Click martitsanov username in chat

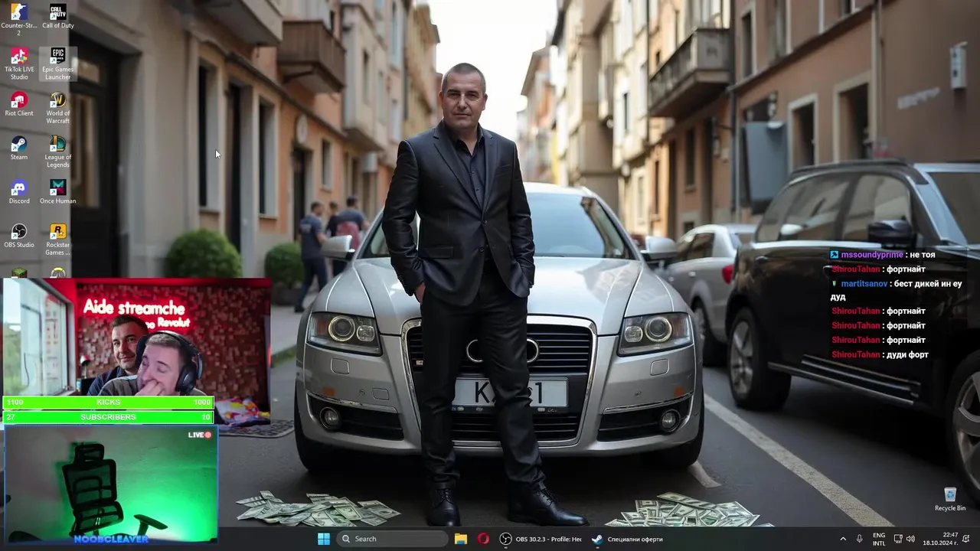pyautogui.click(x=864, y=284)
